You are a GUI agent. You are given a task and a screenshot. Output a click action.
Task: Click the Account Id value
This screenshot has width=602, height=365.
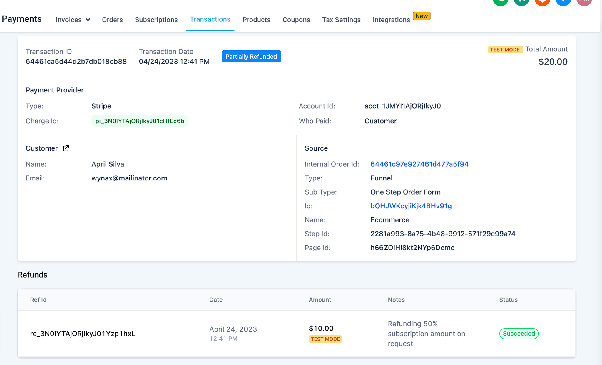[x=403, y=106]
